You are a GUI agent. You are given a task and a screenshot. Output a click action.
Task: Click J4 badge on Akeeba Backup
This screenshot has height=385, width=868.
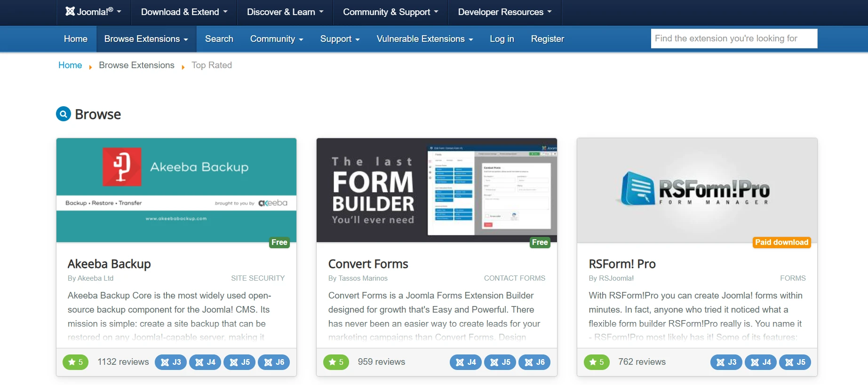pos(205,362)
